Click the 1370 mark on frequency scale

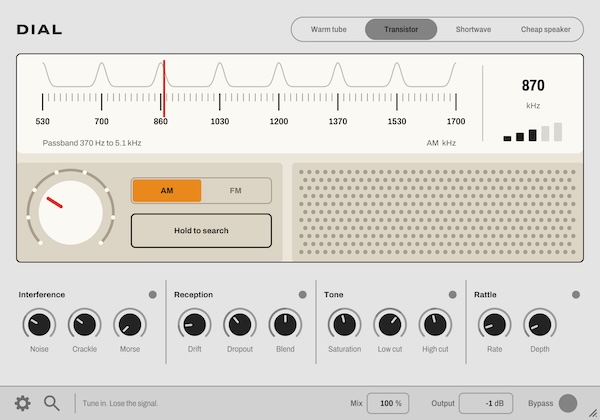(338, 122)
